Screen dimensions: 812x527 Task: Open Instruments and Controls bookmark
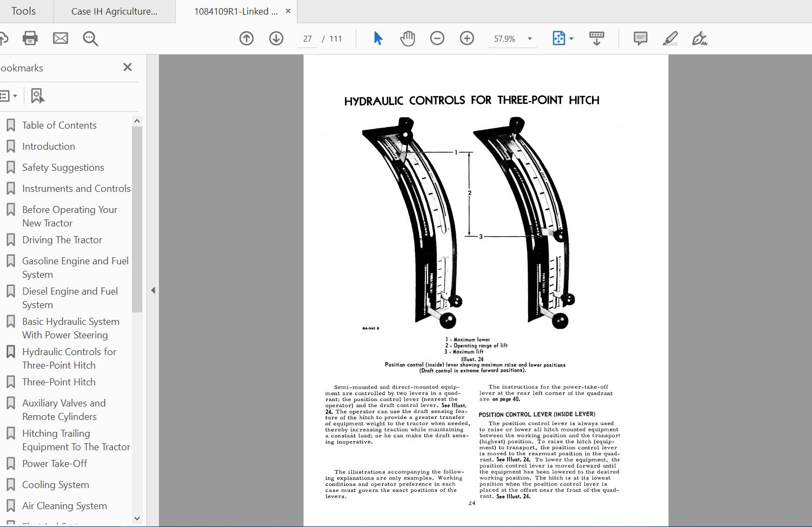tap(76, 189)
